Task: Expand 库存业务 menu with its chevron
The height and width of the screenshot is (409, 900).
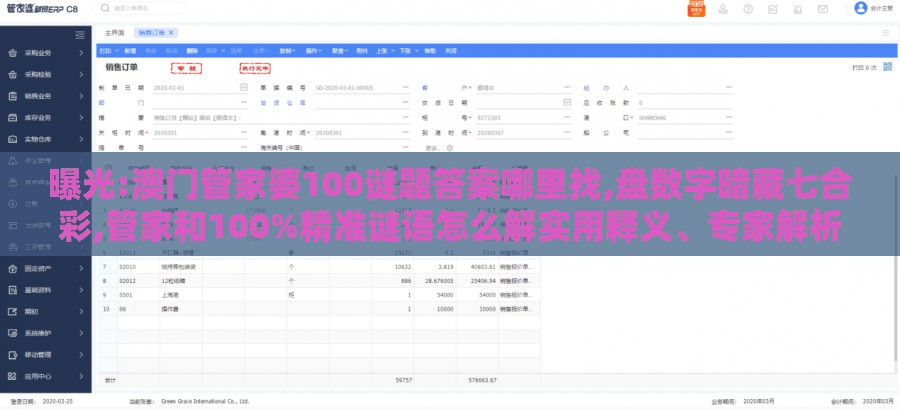Action: tap(82, 118)
